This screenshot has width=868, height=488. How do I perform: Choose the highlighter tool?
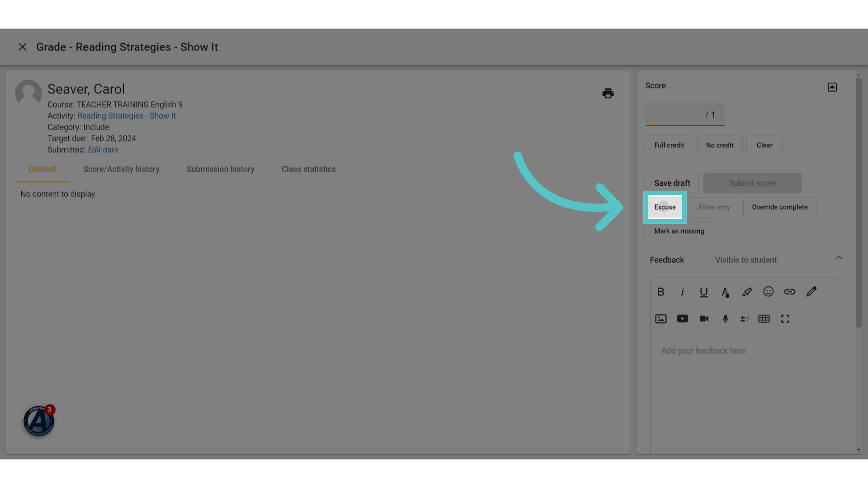point(747,292)
